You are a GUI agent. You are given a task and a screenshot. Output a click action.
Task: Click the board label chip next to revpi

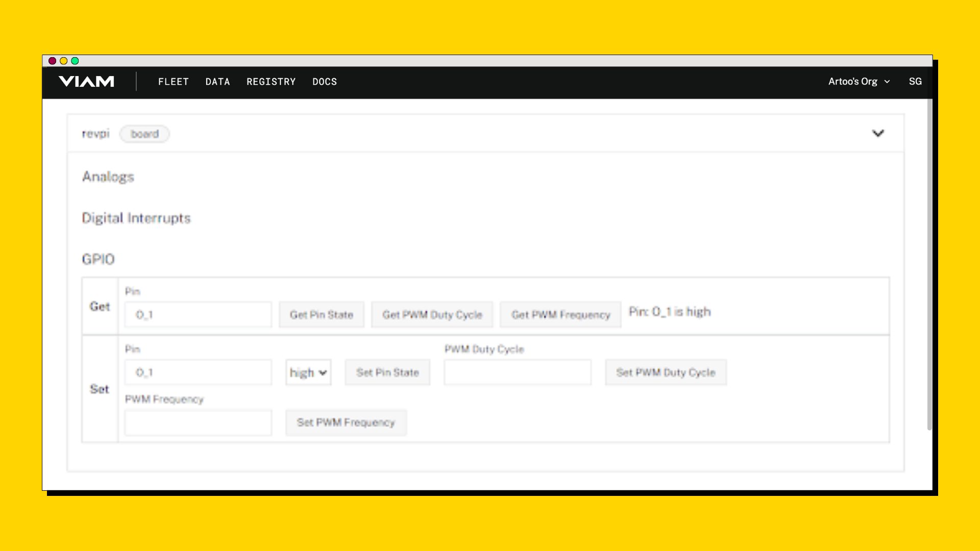(x=144, y=134)
